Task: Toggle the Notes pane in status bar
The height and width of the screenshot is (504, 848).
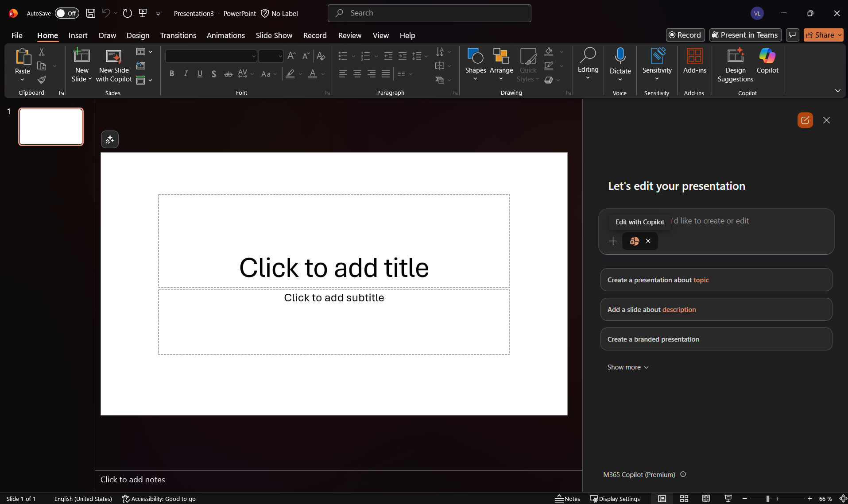Action: pyautogui.click(x=567, y=499)
